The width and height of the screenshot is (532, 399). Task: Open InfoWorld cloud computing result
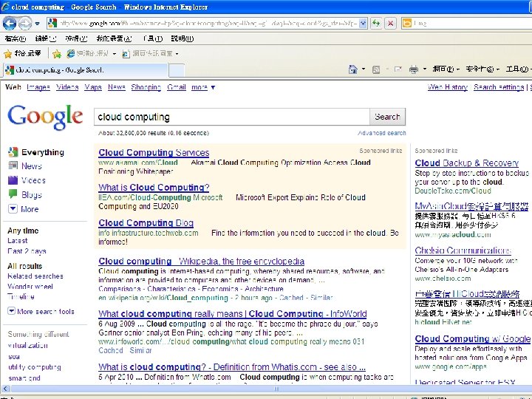[233, 314]
